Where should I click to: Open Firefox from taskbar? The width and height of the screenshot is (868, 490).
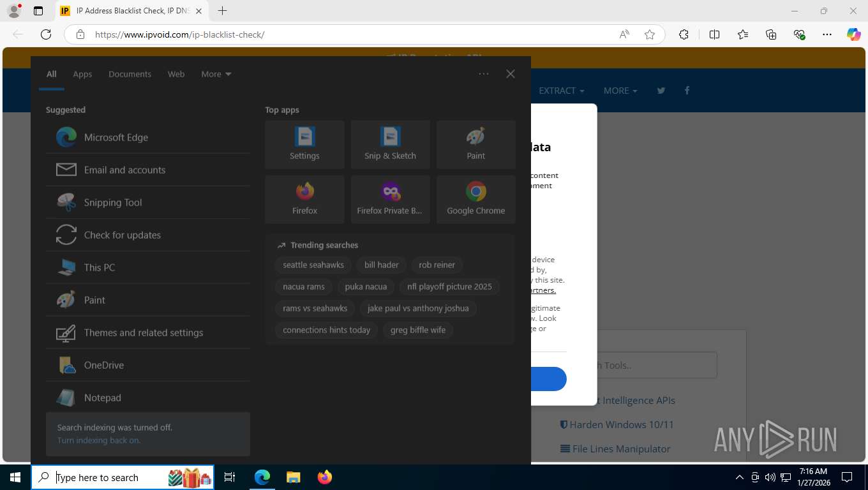[x=325, y=477]
